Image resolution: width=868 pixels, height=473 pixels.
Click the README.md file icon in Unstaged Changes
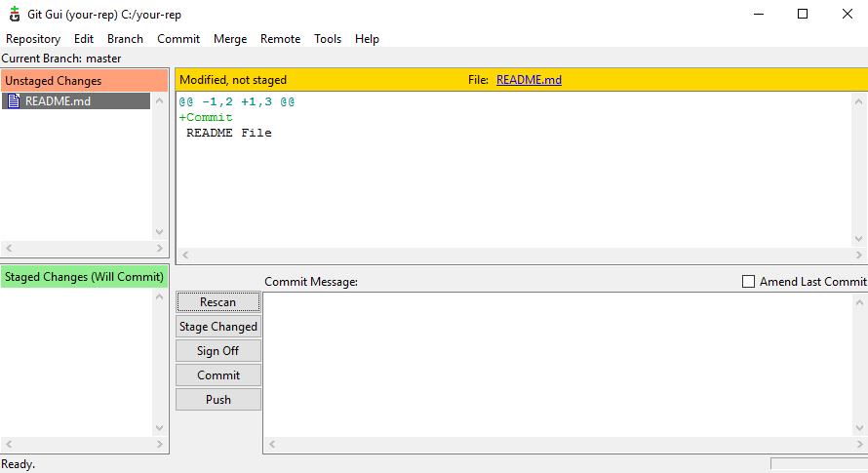pyautogui.click(x=14, y=100)
